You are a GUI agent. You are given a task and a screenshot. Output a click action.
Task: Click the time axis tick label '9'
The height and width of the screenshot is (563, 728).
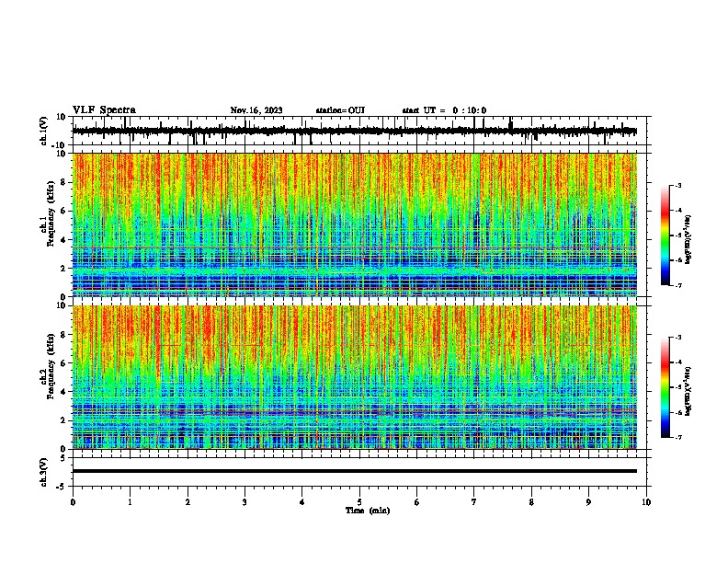[588, 502]
